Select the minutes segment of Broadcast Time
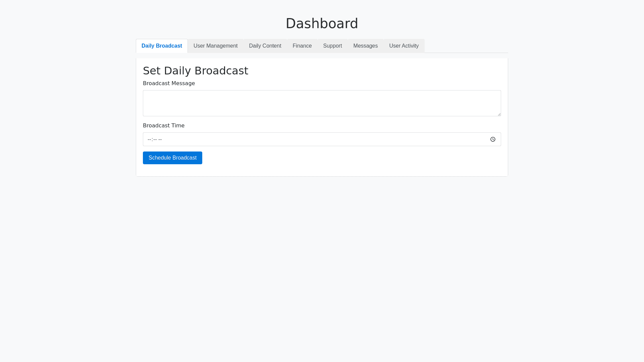 pos(154,139)
